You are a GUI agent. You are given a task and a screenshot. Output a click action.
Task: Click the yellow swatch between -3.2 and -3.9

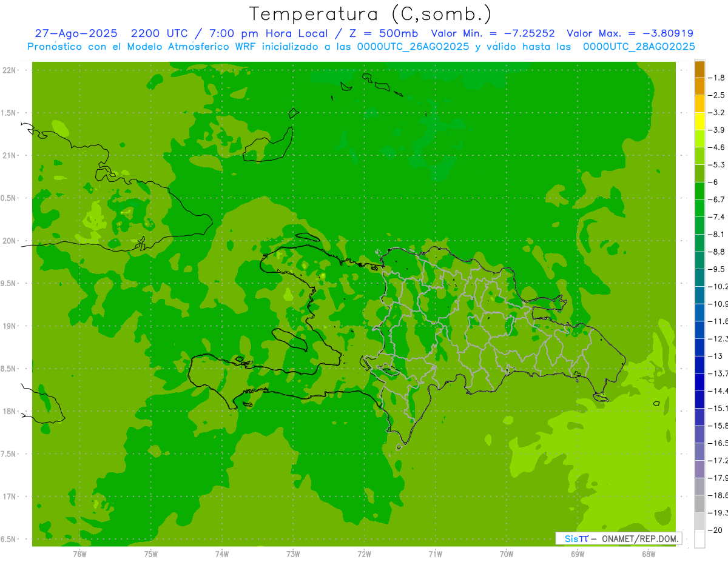tap(699, 121)
